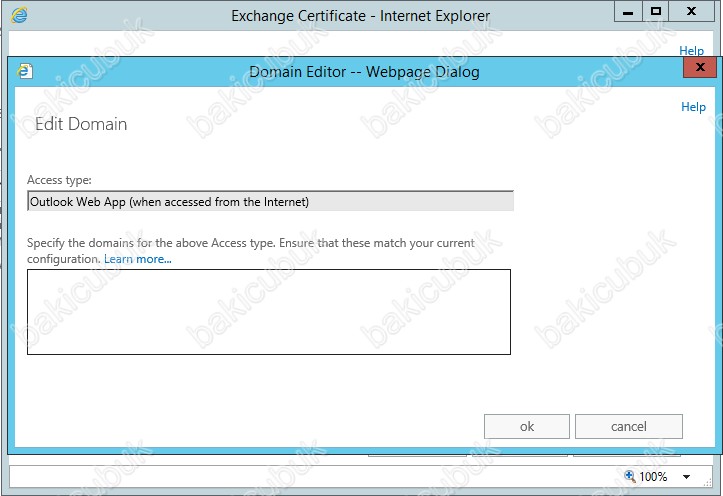Select the Access type field
Screen dimensions: 723x496
tap(271, 201)
